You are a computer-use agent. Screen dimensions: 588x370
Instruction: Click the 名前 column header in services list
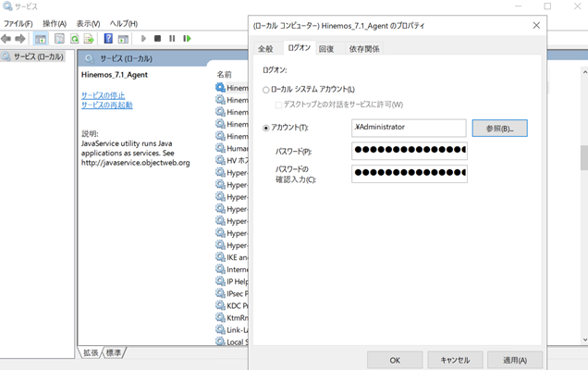225,75
